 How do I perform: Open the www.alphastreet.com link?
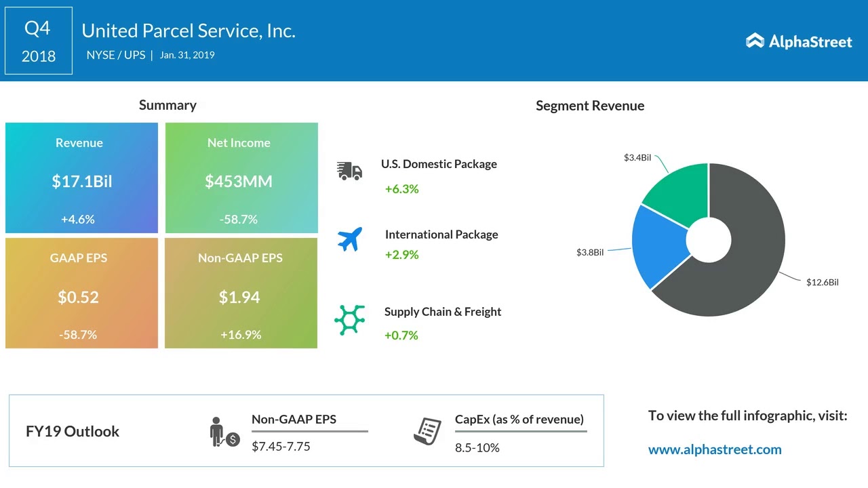tap(715, 449)
